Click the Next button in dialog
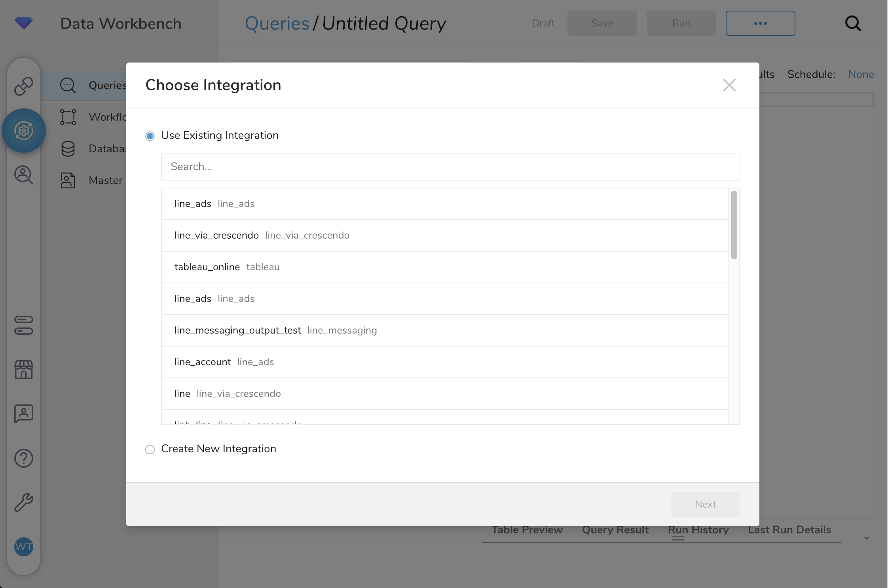 pos(705,505)
